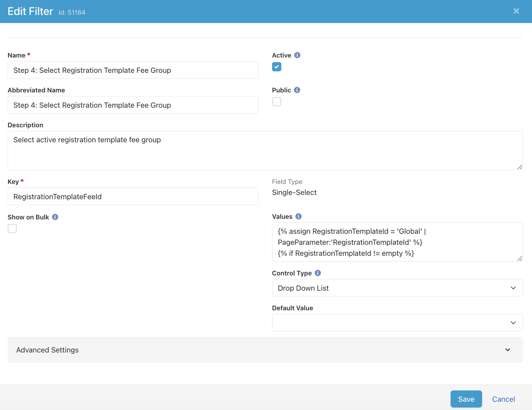Open the Control Type dropdown list
Screen dimensions: 532x410
pyautogui.click(x=397, y=288)
